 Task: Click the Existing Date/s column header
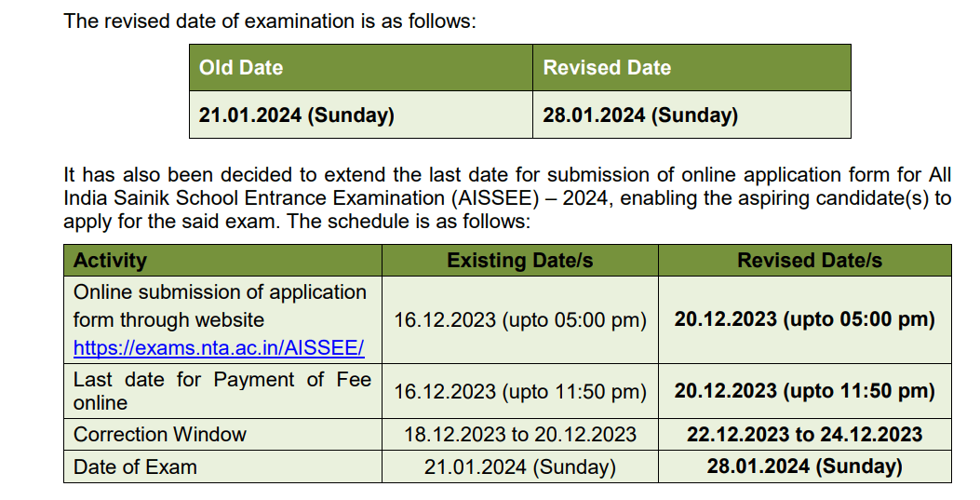pyautogui.click(x=520, y=261)
